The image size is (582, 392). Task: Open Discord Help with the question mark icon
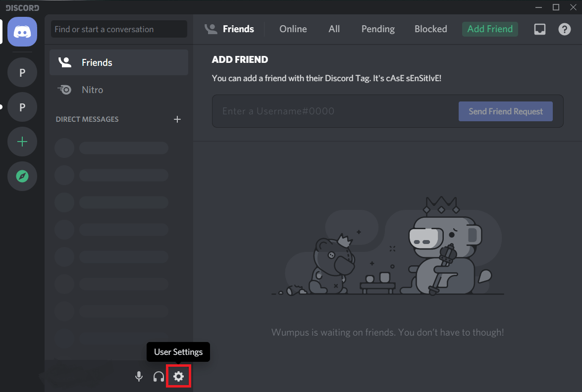tap(564, 29)
